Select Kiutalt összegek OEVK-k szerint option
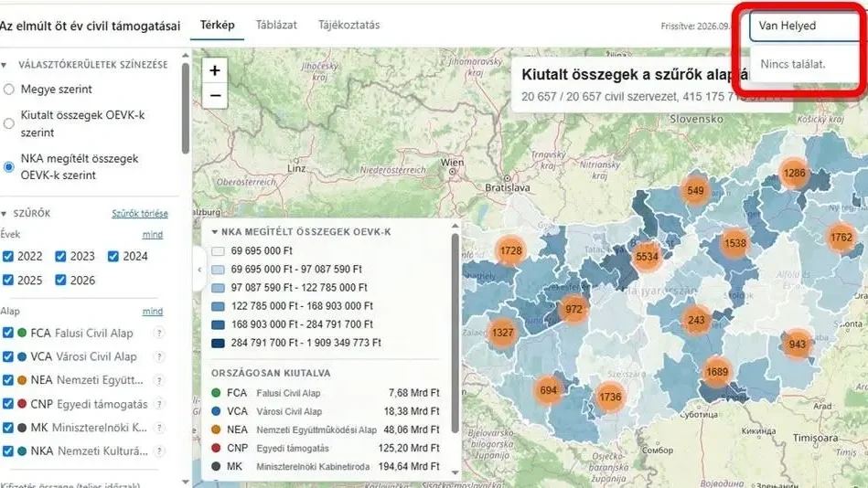The image size is (868, 488). [8, 123]
